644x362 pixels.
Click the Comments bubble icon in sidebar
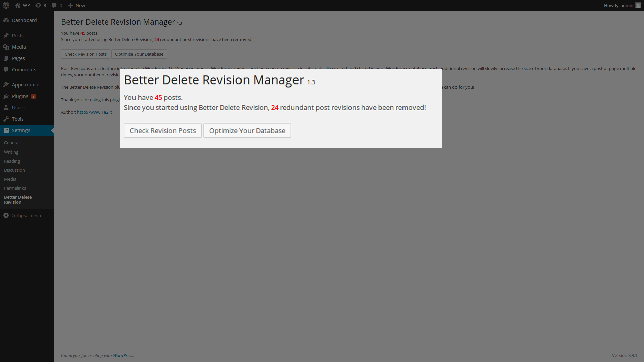pyautogui.click(x=6, y=70)
